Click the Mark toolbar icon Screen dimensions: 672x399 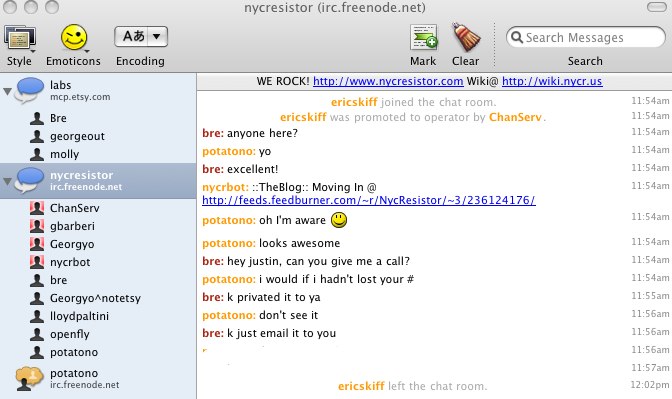click(x=423, y=38)
